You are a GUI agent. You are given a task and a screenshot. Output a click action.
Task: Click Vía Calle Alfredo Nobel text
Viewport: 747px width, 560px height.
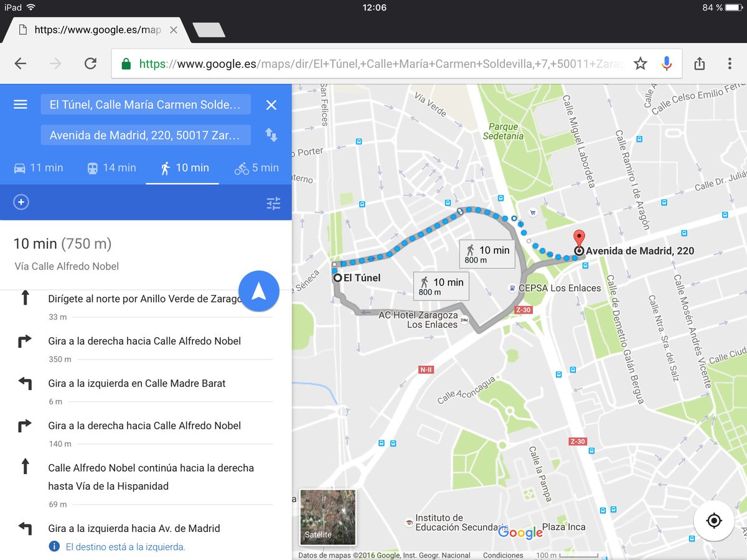coord(67,266)
